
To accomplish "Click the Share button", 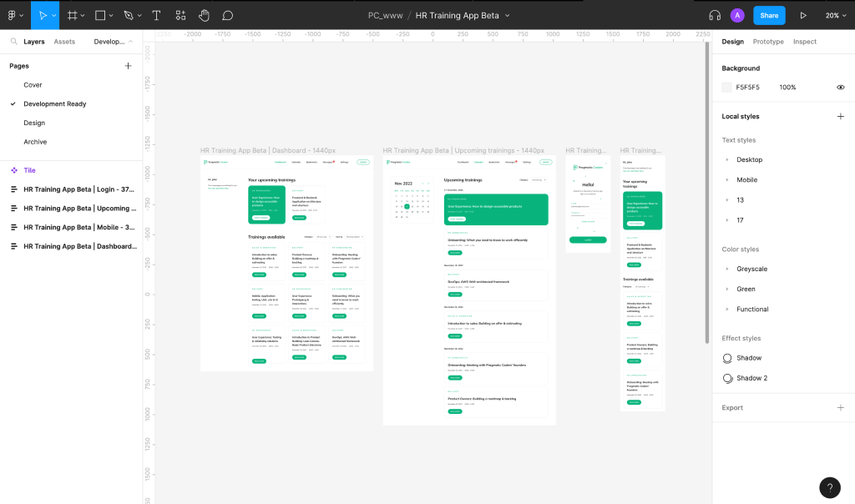I will (x=768, y=14).
